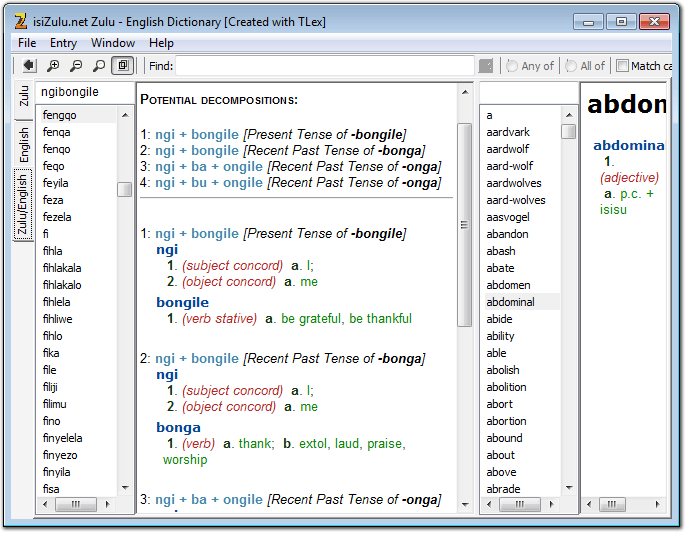The image size is (687, 534).
Task: Click Zulu list scroll up arrow
Action: coord(125,115)
